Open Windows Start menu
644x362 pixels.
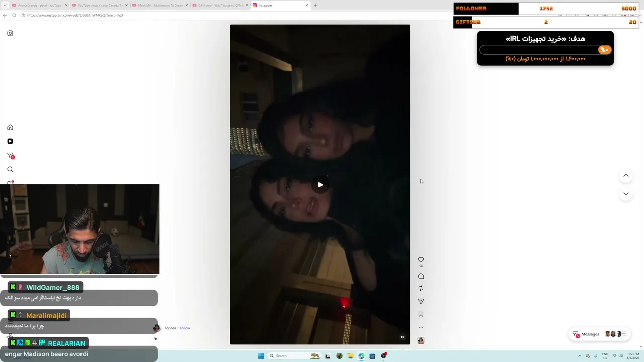click(261, 356)
